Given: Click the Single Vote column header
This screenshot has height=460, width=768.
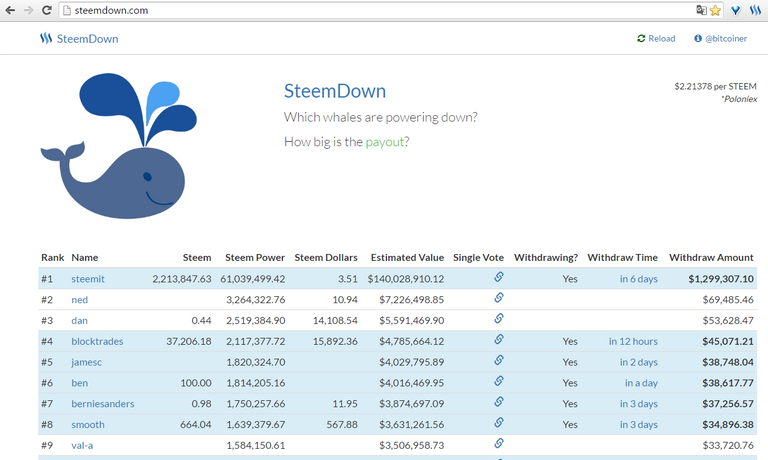Looking at the screenshot, I should pyautogui.click(x=478, y=258).
